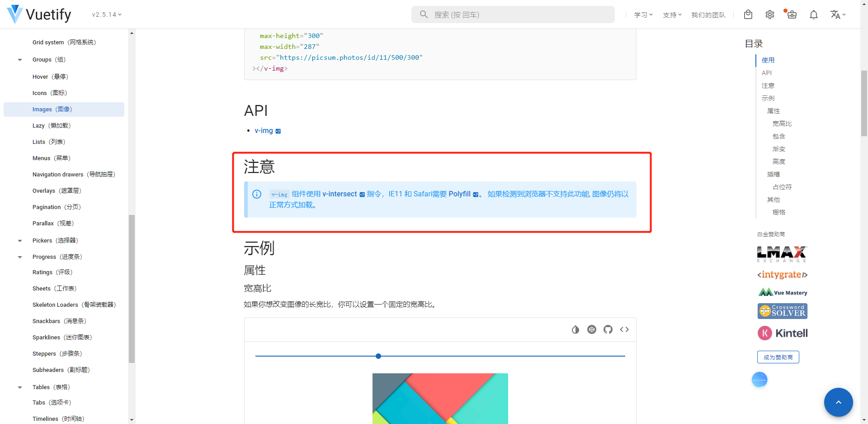The image size is (868, 424).
Task: Click LMAX Exchange sponsor logo
Action: [782, 254]
